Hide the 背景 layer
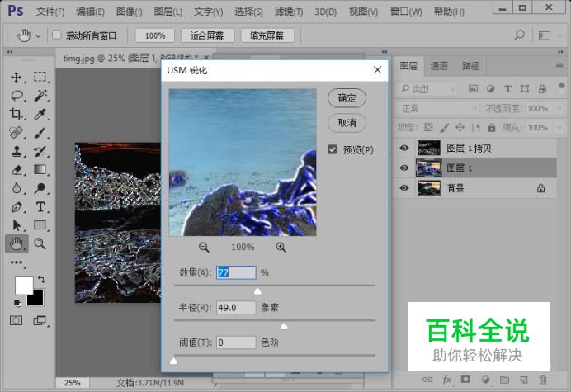Screen dimensions: 571x392 pyautogui.click(x=404, y=188)
